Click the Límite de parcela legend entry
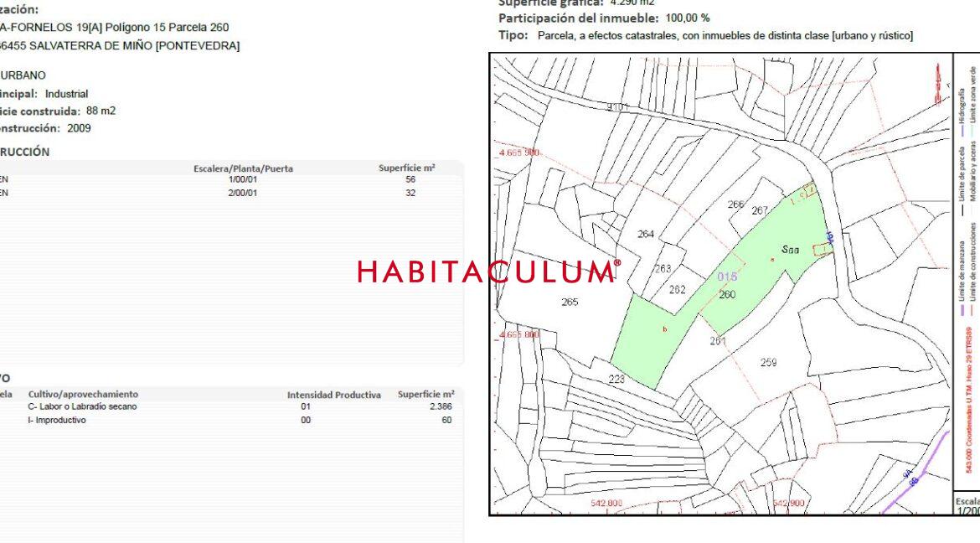The image size is (980, 543). click(x=963, y=181)
